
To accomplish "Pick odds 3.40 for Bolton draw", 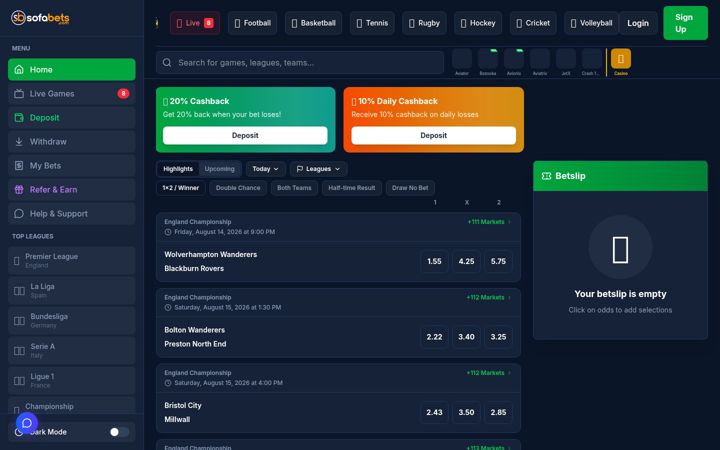I will pos(466,337).
